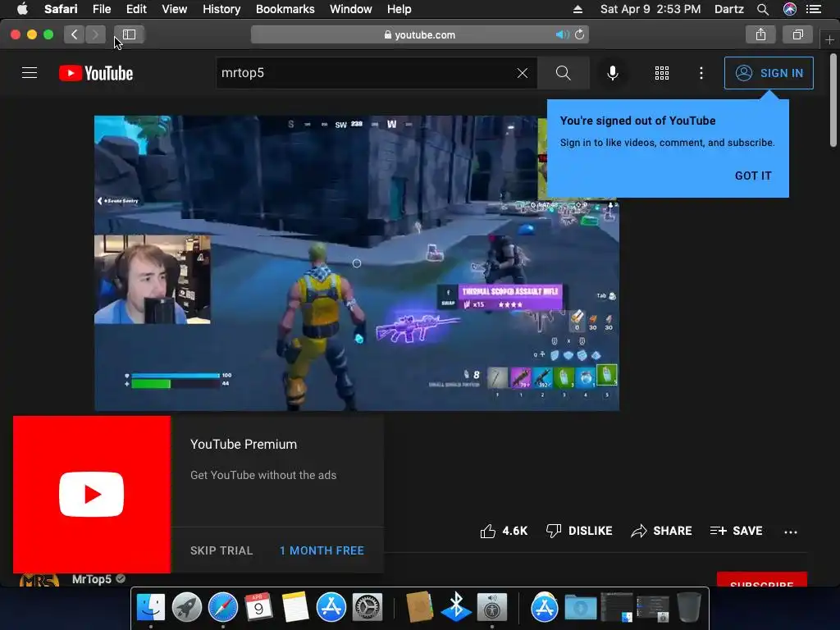Click the Dartz user name
The image size is (840, 630).
click(x=728, y=9)
